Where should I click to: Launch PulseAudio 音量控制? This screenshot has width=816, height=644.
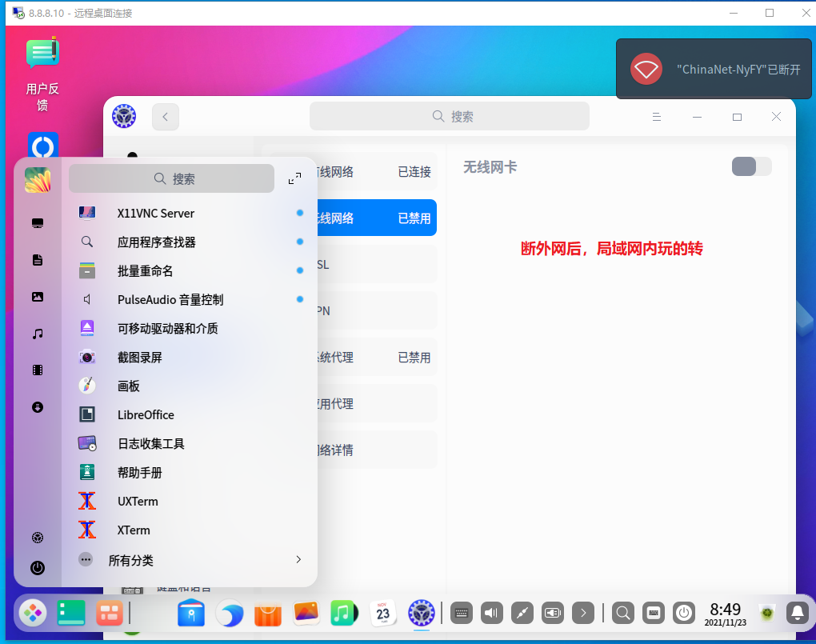coord(190,300)
